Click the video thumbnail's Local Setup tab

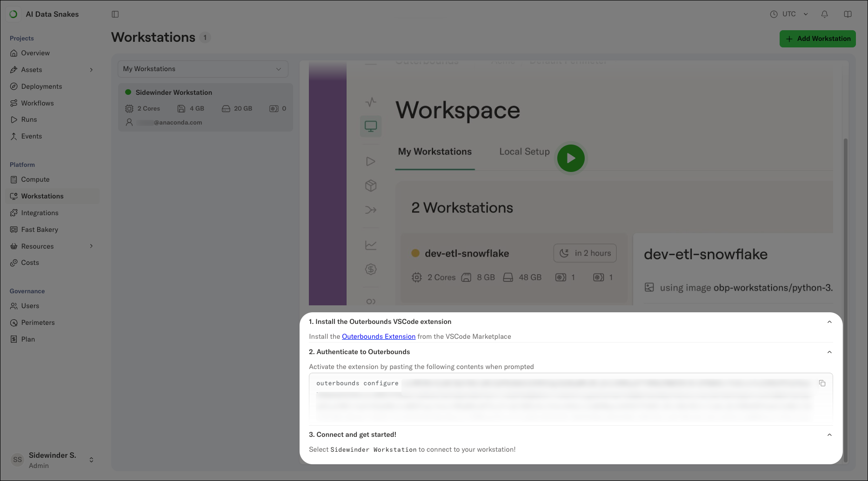(524, 152)
